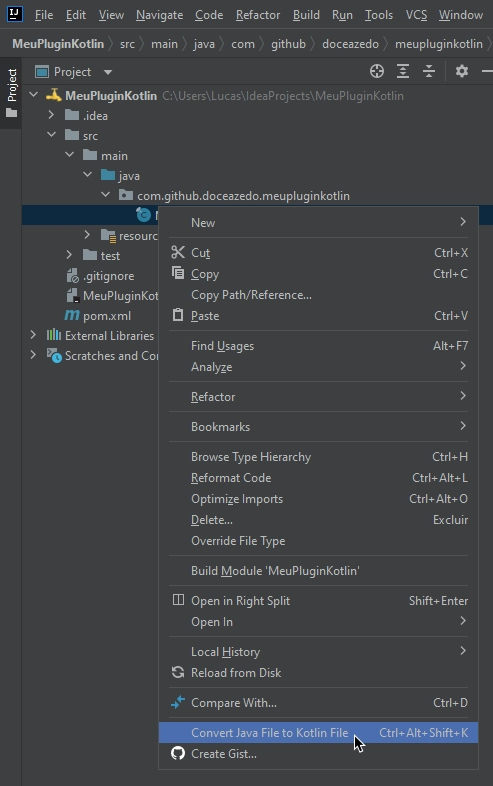Screen dimensions: 493x786
Task: Toggle the Project tool window sidebar tab
Action: 11,93
